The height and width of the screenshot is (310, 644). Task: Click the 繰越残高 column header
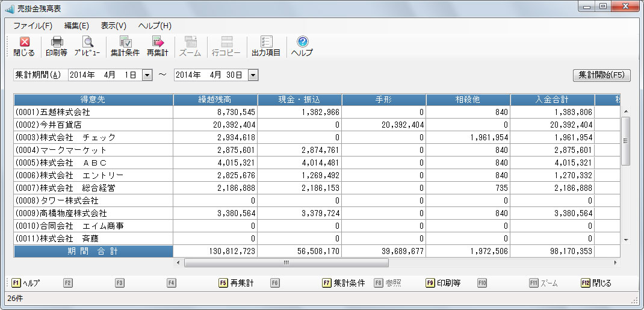pos(215,99)
